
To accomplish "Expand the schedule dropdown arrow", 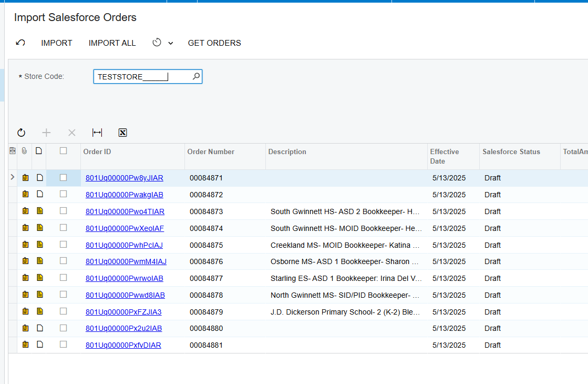I will [x=171, y=43].
